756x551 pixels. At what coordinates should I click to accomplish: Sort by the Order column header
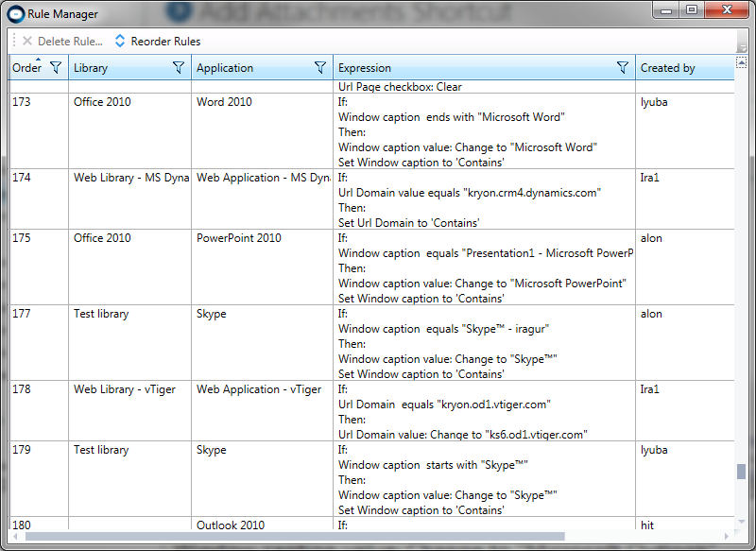[x=26, y=68]
